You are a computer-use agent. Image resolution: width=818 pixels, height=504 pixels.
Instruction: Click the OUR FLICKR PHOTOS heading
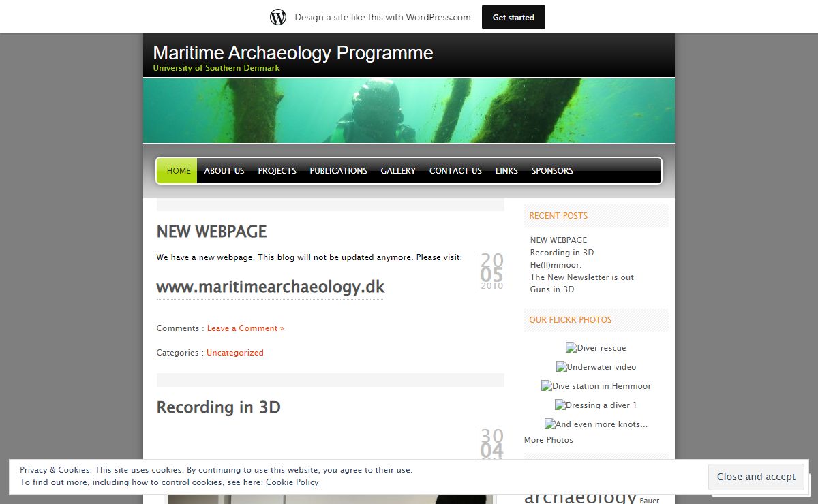(570, 319)
